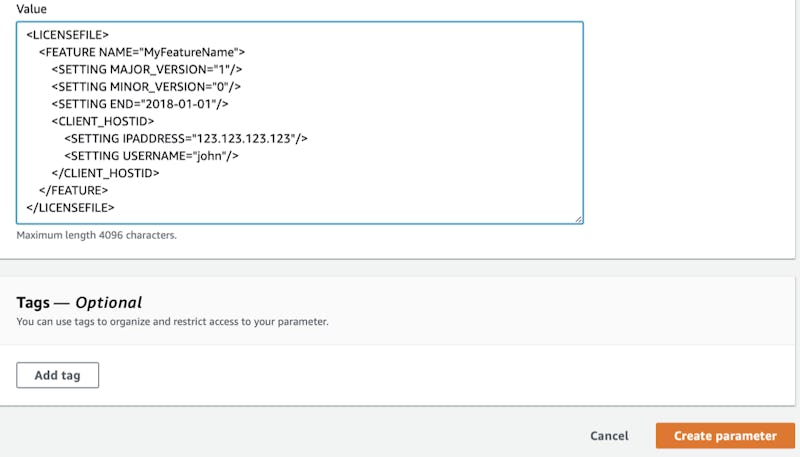Click the MAJOR_VERSION setting line
Screen dimensions: 800x457
pos(147,69)
